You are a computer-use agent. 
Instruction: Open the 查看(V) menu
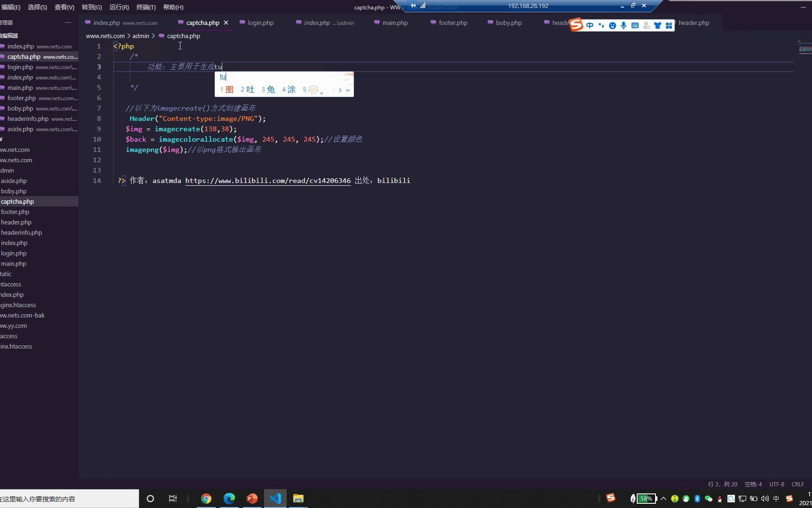point(64,7)
